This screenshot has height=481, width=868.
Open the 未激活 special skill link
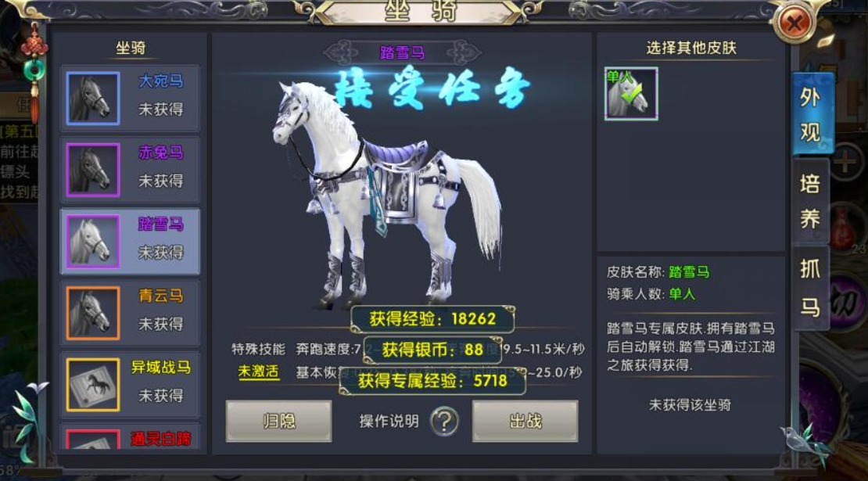(259, 372)
